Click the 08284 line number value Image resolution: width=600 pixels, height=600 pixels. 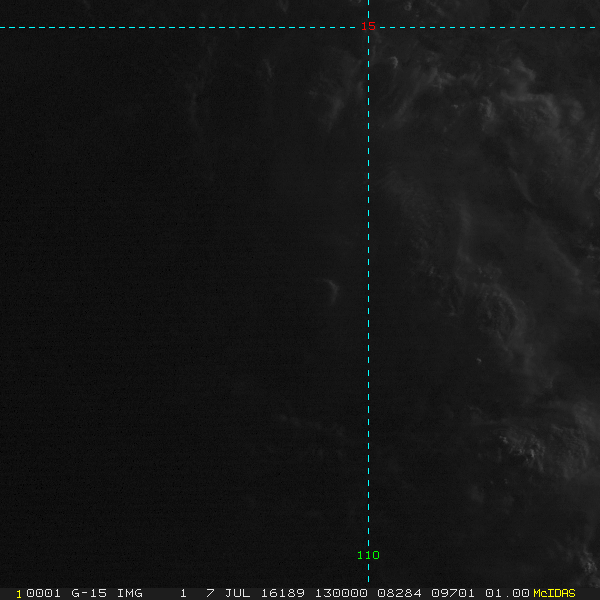point(399,593)
